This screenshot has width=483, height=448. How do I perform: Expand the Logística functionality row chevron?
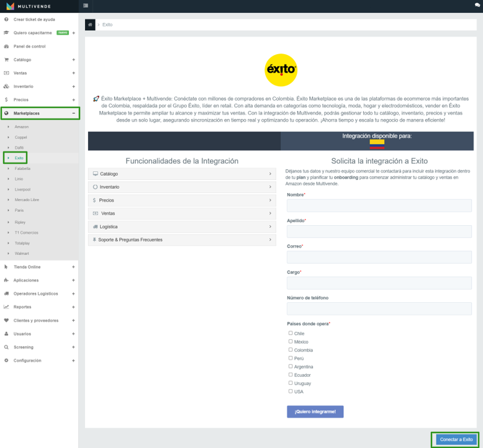270,226
